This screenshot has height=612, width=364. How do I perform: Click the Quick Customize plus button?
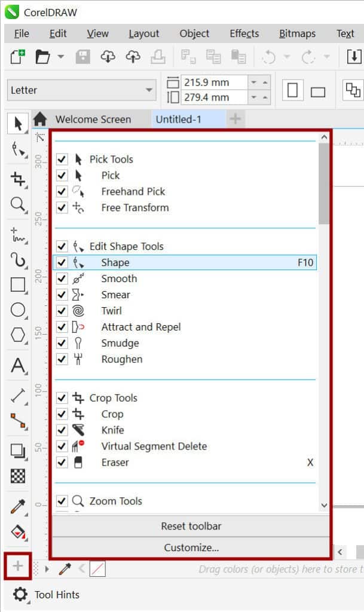pos(18,565)
